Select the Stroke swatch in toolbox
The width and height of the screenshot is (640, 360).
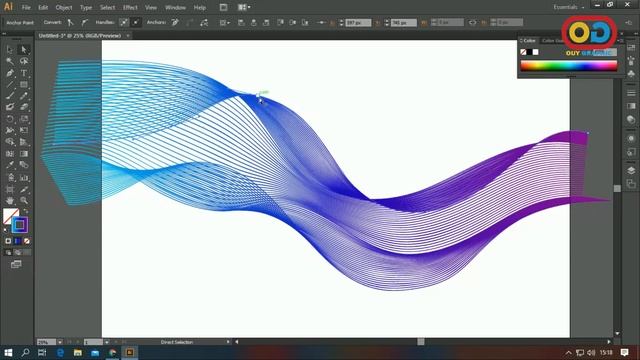click(x=19, y=225)
